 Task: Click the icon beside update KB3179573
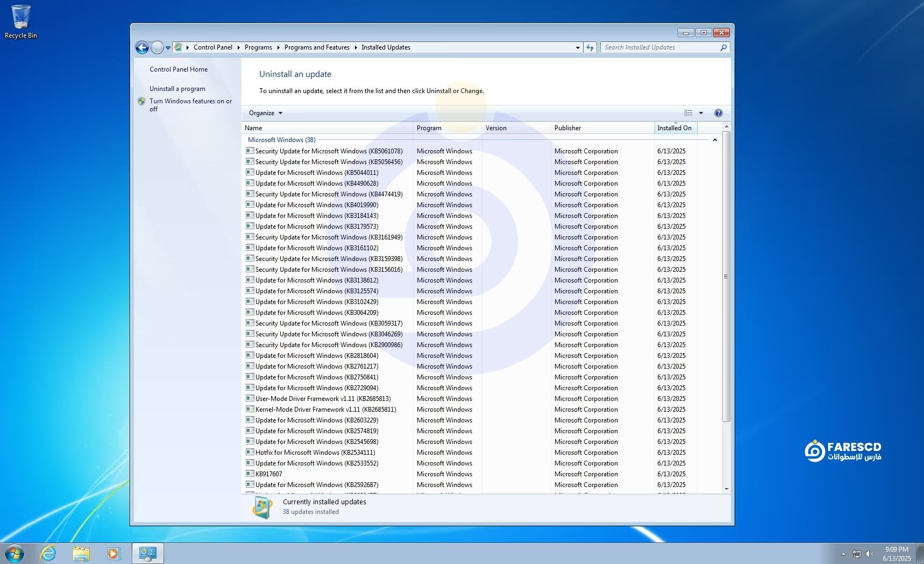(x=250, y=226)
